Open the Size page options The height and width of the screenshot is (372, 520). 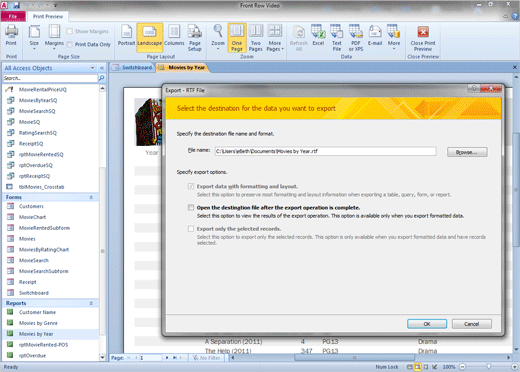click(34, 37)
